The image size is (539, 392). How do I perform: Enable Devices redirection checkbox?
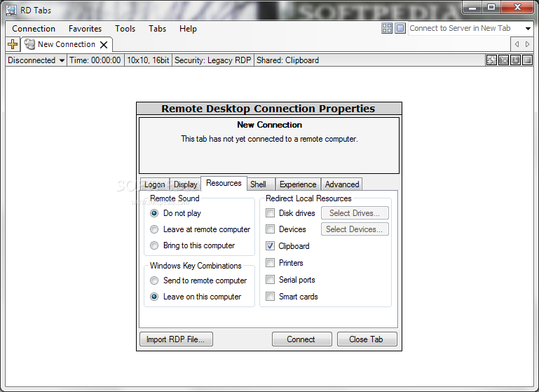pyautogui.click(x=270, y=229)
